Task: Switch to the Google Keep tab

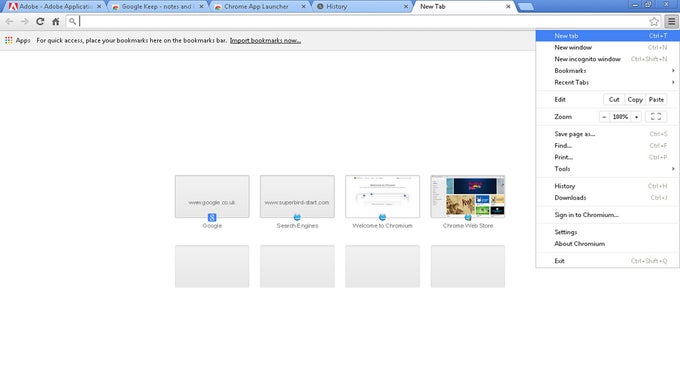Action: tap(156, 7)
